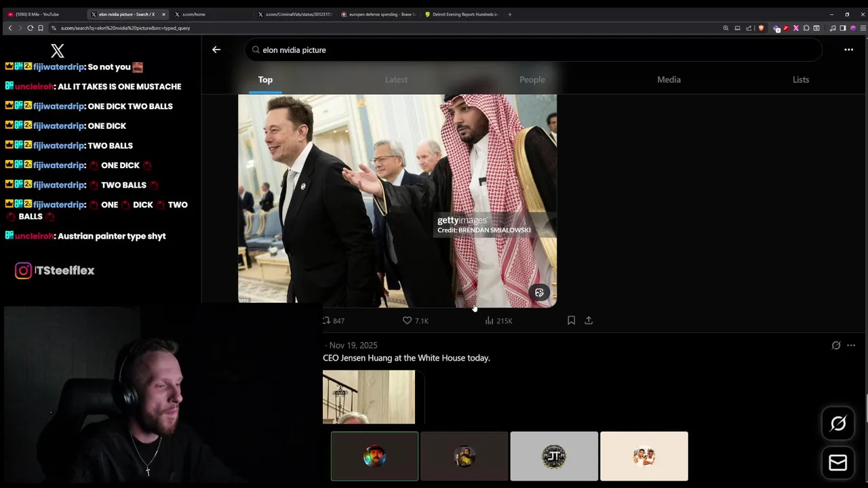Switch to Detroit Evening Report tab
868x488 pixels.
click(x=461, y=14)
